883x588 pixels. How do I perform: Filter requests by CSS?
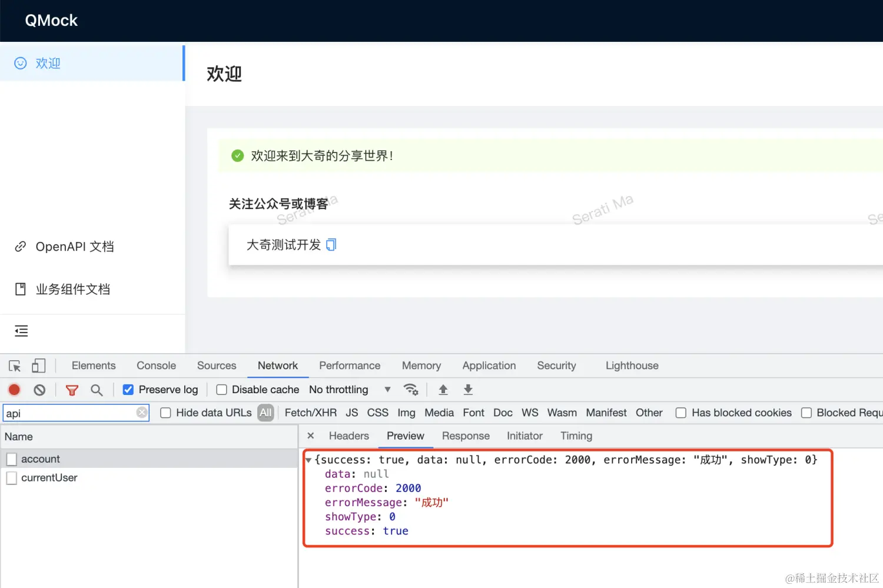point(378,413)
